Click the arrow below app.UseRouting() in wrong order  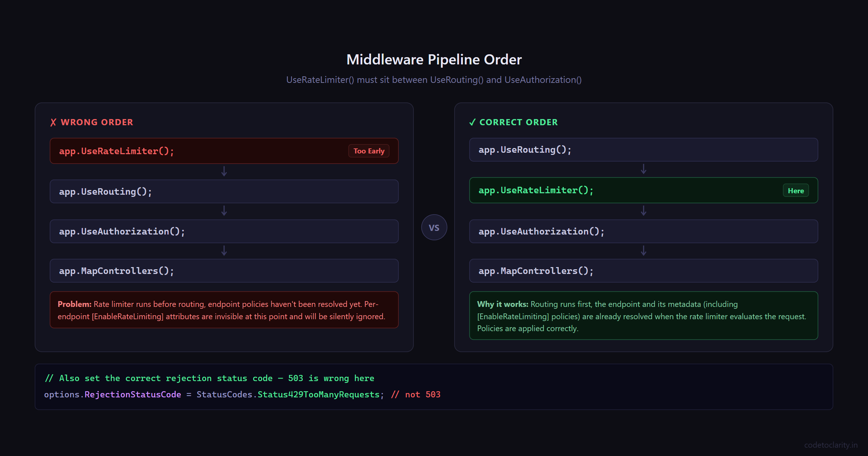click(224, 210)
